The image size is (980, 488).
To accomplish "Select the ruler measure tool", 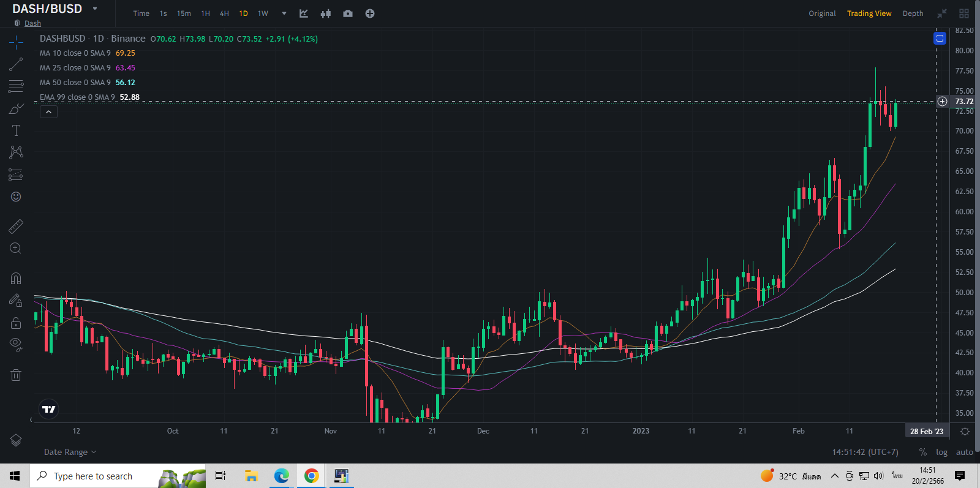I will 16,227.
